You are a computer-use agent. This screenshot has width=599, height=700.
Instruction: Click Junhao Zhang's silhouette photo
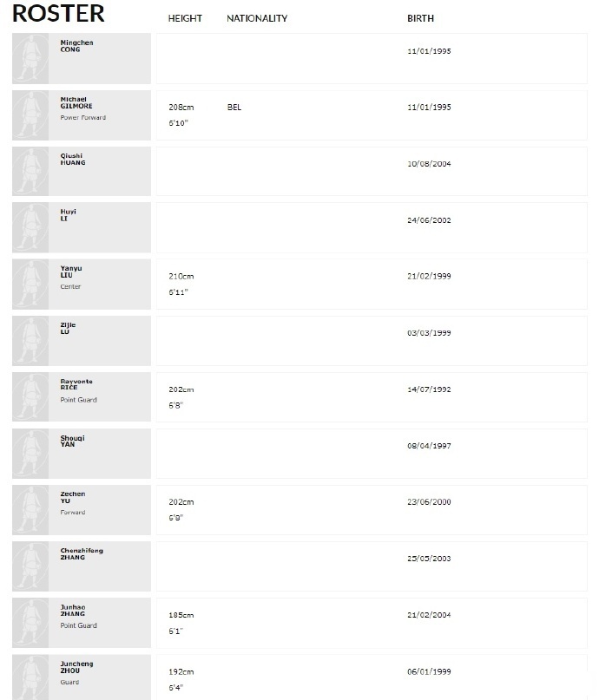tap(31, 623)
